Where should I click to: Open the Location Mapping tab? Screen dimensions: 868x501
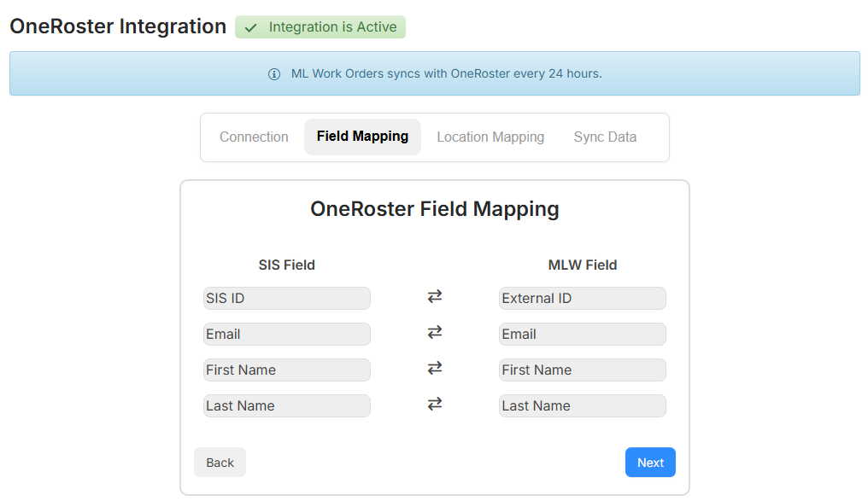coord(490,137)
